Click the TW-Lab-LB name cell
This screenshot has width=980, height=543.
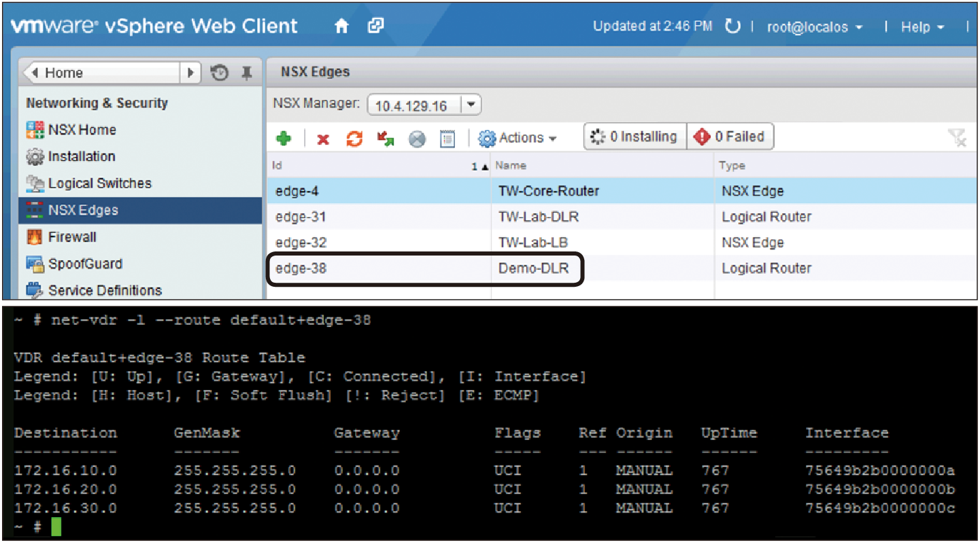click(533, 243)
